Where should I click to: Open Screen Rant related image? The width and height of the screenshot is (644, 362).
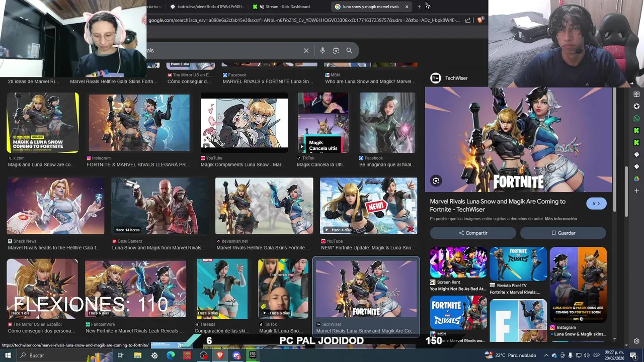[x=458, y=262]
